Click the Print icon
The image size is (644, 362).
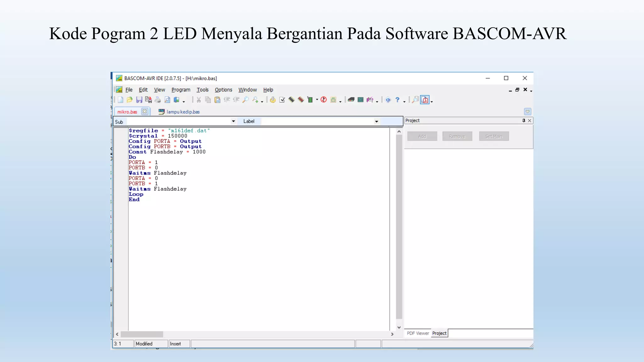coord(158,100)
